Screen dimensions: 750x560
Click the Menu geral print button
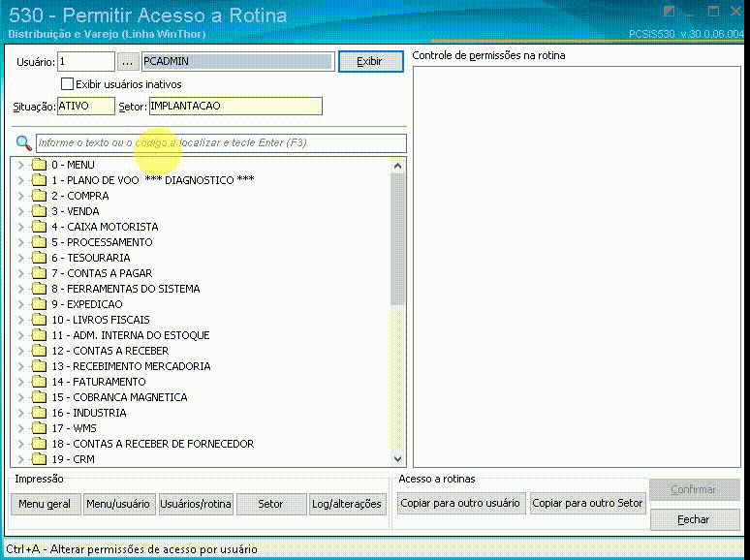[45, 504]
